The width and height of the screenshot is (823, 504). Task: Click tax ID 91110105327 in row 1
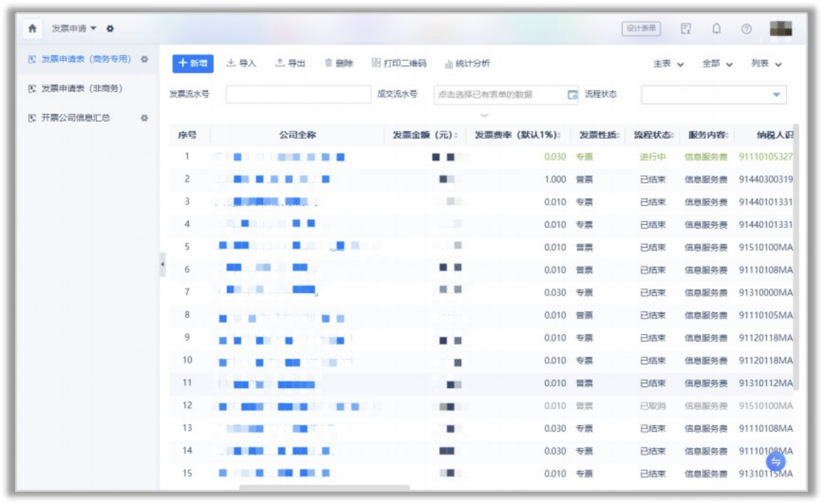(x=766, y=157)
